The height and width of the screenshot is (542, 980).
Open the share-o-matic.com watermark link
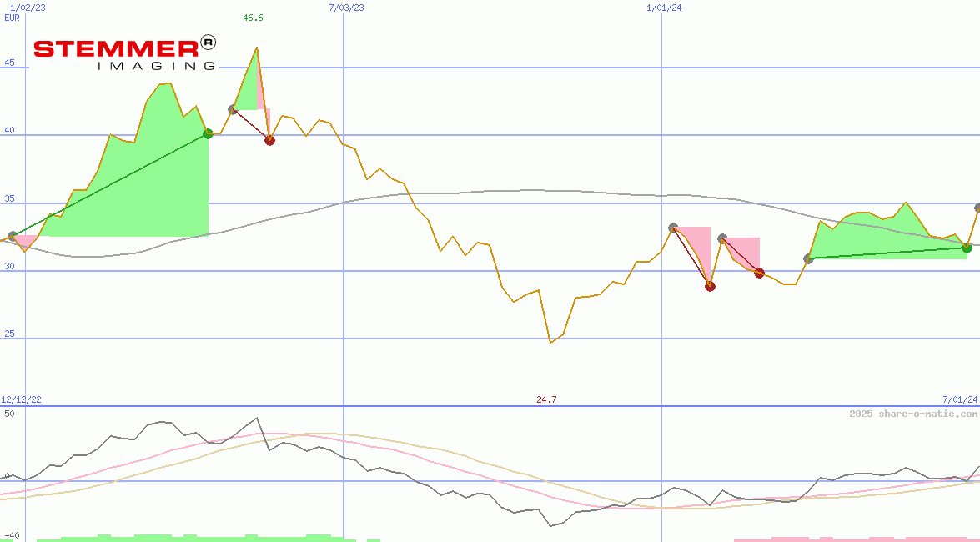[x=913, y=414]
